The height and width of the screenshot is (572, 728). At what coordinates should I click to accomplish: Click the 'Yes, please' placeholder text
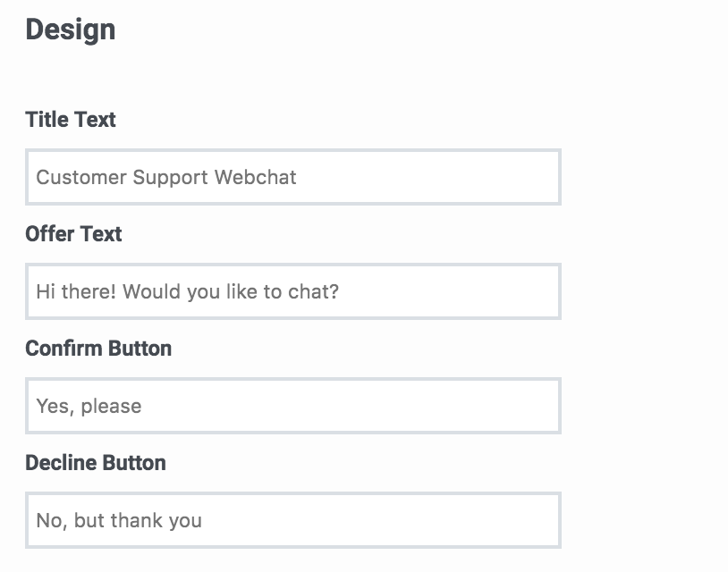[x=89, y=407]
